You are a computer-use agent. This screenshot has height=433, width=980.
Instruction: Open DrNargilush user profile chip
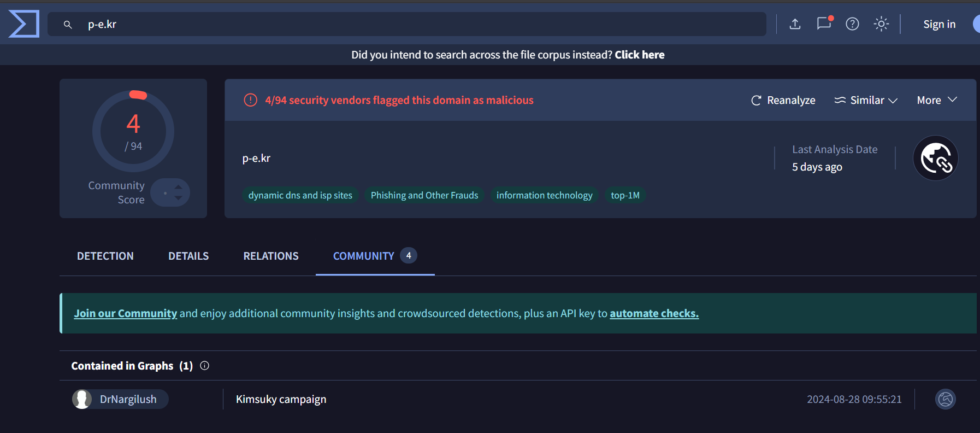(120, 399)
